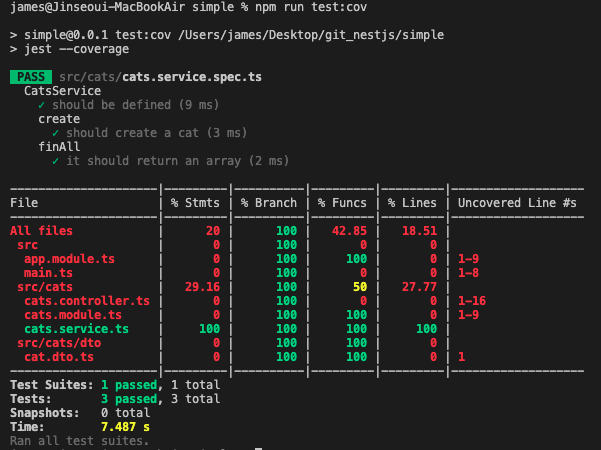The image size is (601, 450).
Task: Click uncovered lines '1-16' value
Action: click(x=472, y=301)
